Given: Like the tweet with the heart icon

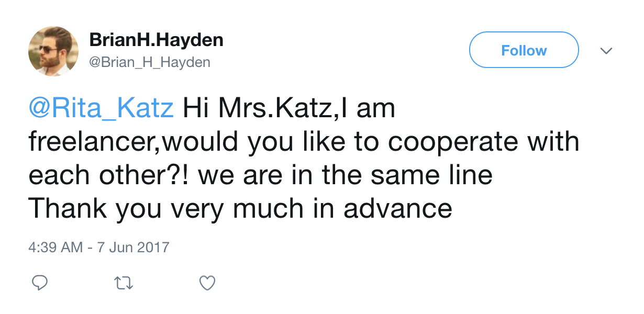Looking at the screenshot, I should (x=208, y=283).
